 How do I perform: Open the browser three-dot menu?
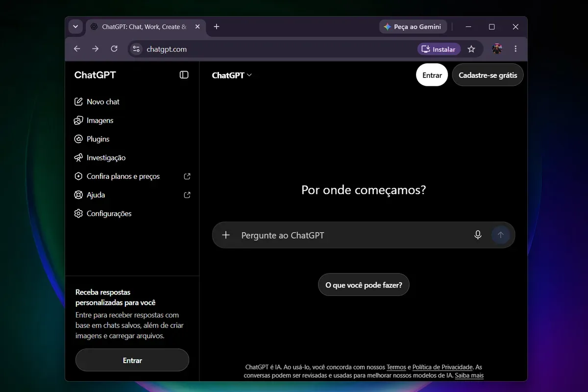515,49
